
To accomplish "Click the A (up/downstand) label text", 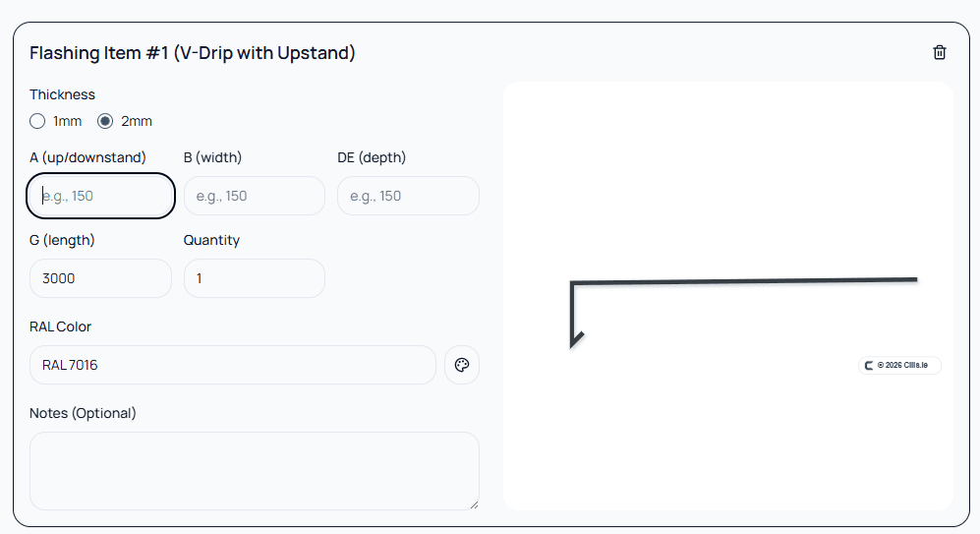I will click(87, 157).
